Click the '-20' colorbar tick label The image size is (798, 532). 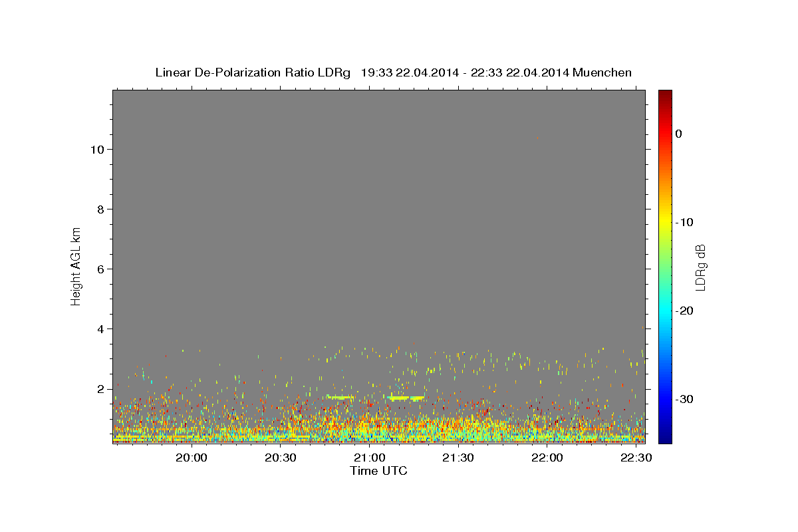coord(685,311)
